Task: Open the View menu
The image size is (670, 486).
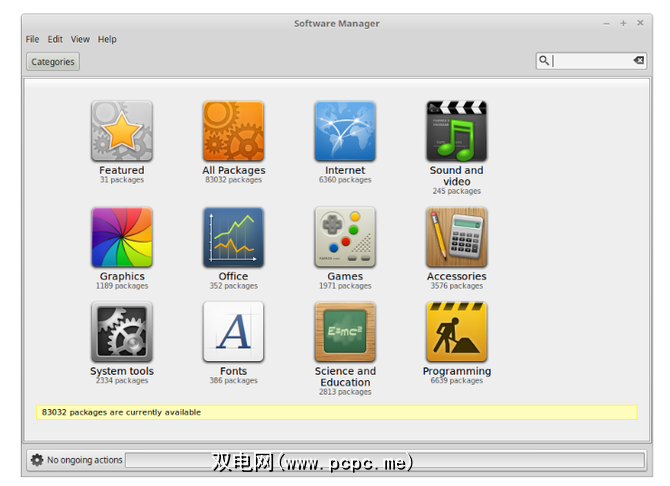Action: [80, 39]
